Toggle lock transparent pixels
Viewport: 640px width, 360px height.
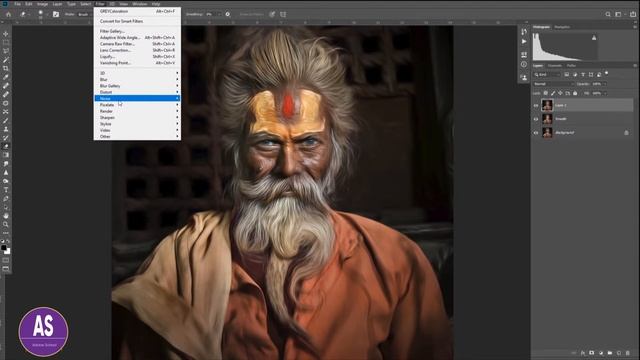pyautogui.click(x=546, y=93)
